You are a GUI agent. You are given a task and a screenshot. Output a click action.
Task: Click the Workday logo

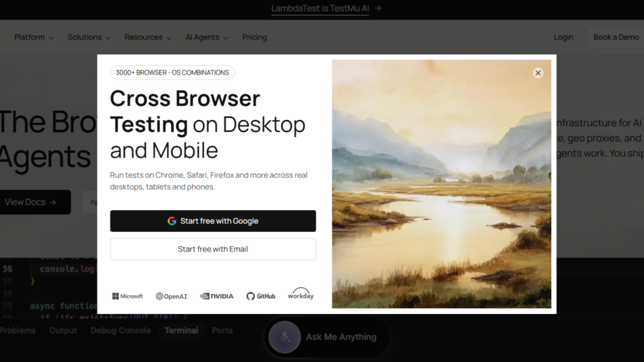[x=300, y=294]
